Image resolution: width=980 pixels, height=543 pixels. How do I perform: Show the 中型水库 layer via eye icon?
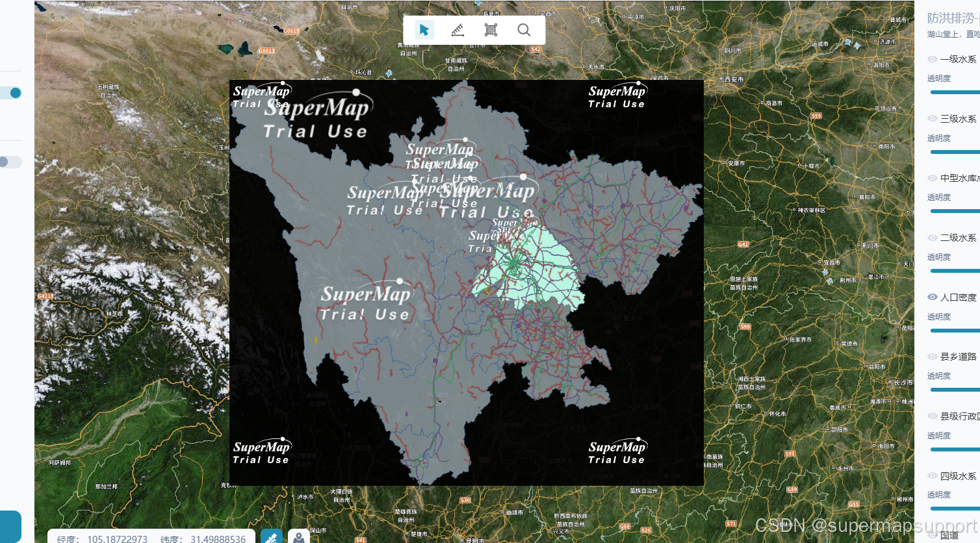[933, 178]
